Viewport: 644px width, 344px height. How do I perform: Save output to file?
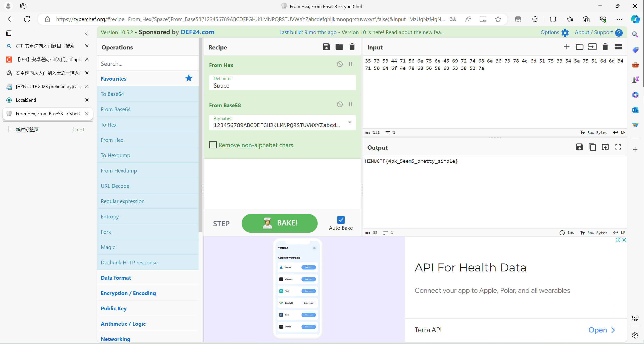tap(579, 147)
